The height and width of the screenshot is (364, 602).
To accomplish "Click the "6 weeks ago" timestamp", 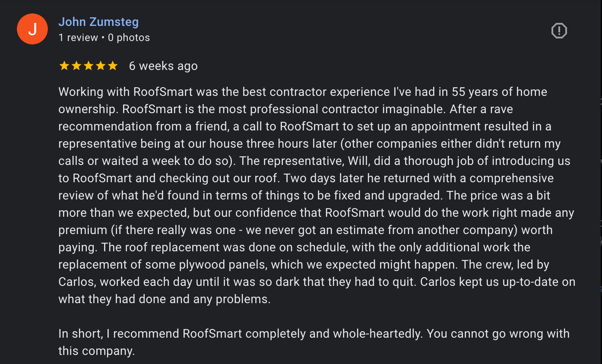I will pyautogui.click(x=163, y=66).
